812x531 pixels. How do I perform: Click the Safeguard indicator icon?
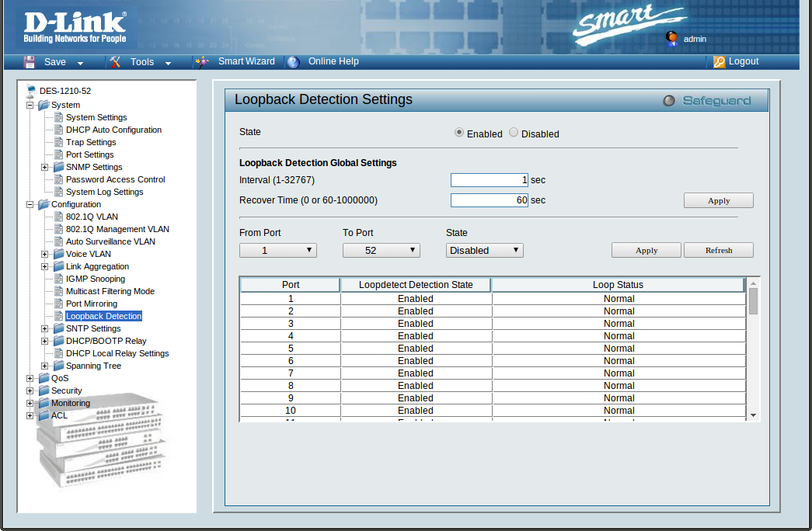click(668, 101)
